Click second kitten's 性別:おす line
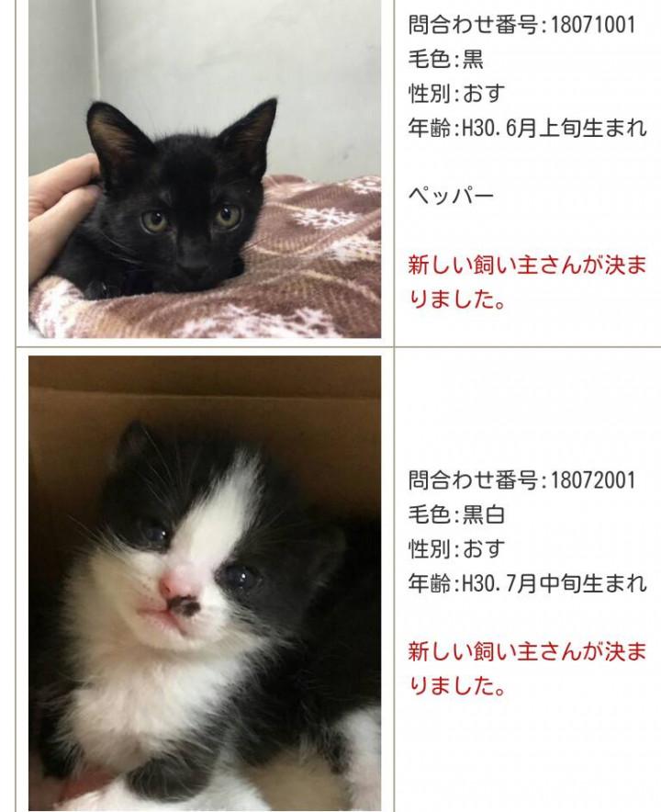 coord(456,548)
